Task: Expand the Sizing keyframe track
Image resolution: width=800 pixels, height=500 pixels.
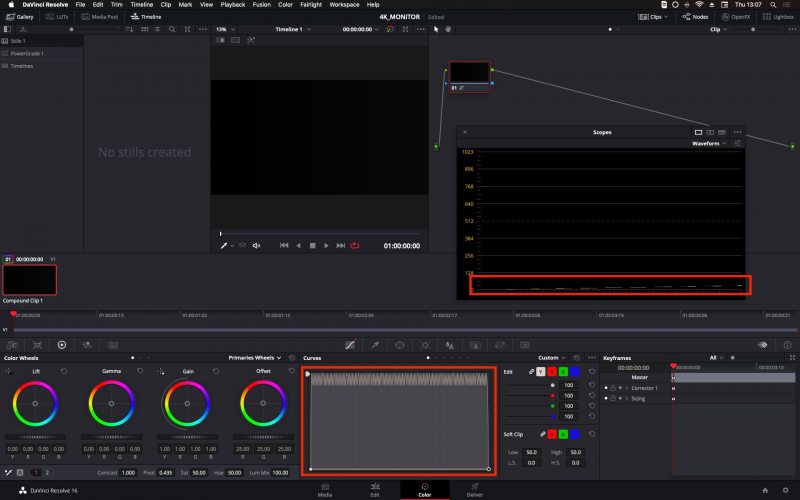Action: point(626,398)
